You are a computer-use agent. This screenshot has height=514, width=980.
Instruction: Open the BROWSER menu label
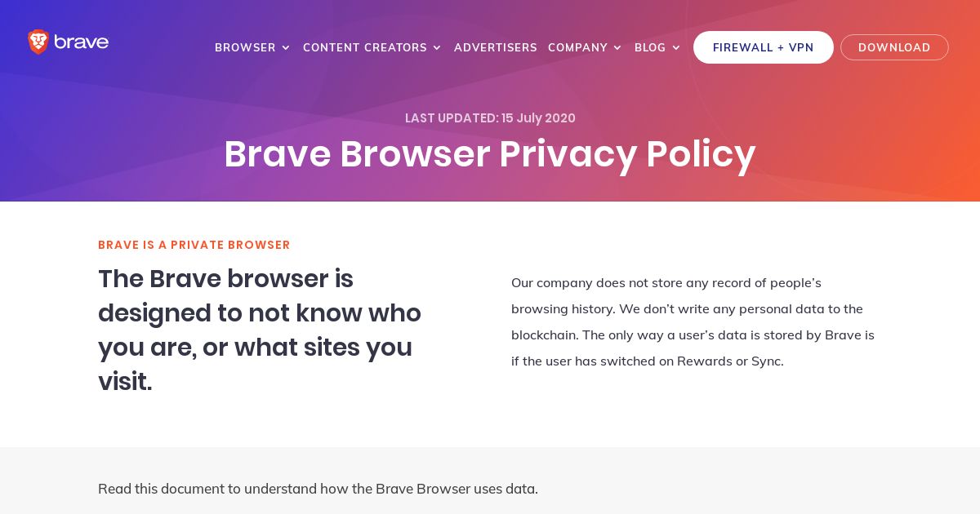(x=245, y=47)
